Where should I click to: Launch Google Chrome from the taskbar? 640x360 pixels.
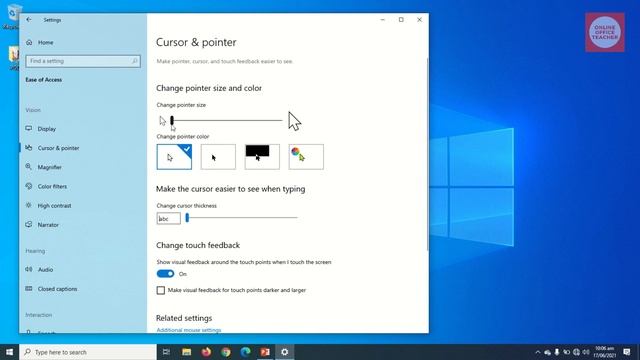pos(226,352)
